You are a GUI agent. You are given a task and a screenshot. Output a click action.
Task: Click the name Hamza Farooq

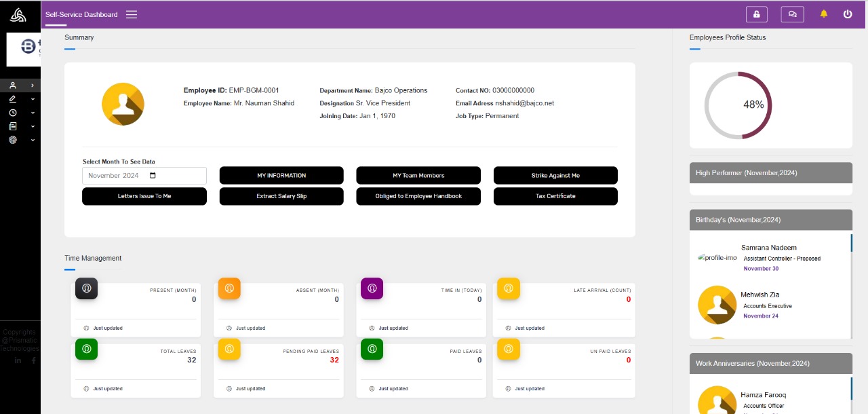[x=764, y=395]
